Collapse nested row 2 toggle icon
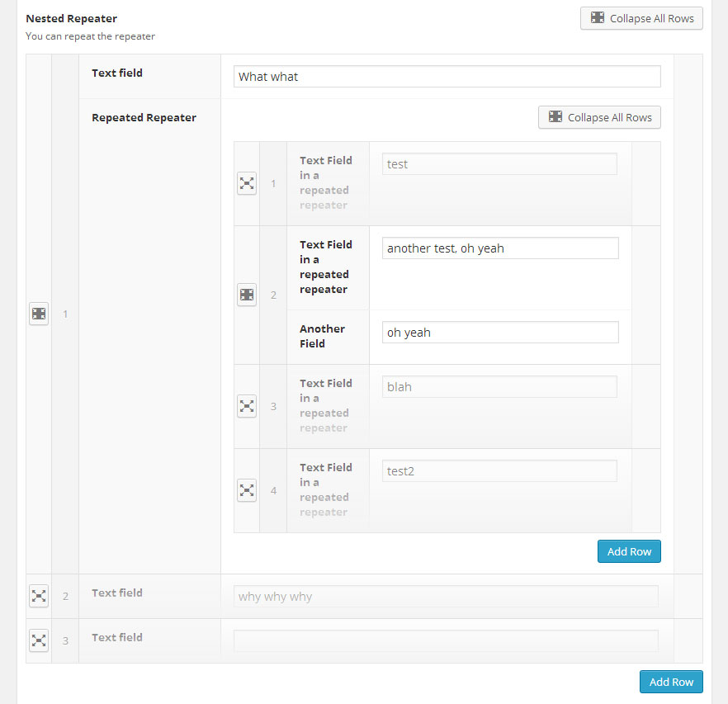Image resolution: width=728 pixels, height=704 pixels. tap(247, 295)
